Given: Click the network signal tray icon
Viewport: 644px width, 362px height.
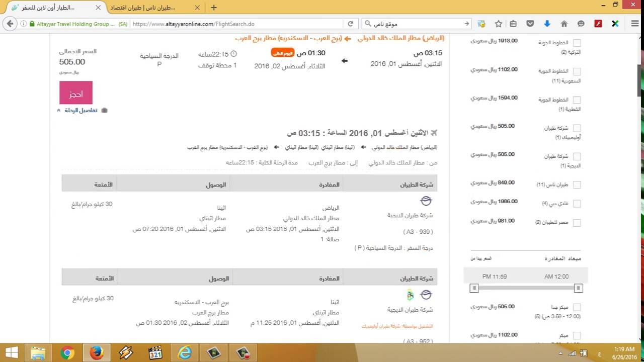Looking at the screenshot, I should tap(573, 353).
